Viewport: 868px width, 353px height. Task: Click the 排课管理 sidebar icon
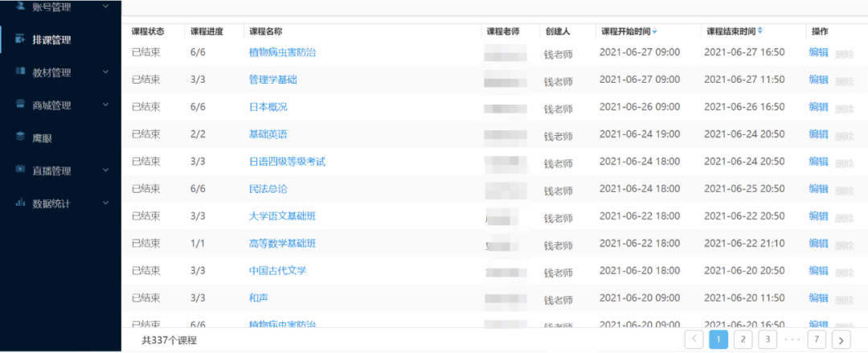[20, 39]
